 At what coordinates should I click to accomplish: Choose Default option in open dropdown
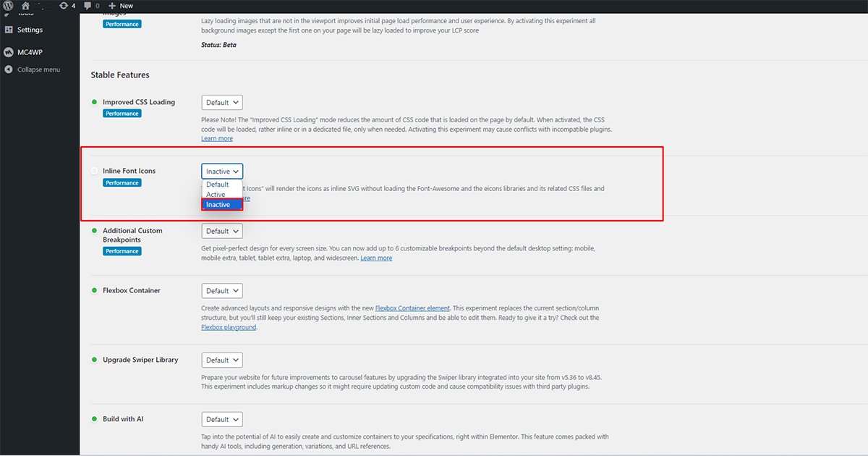tap(217, 185)
